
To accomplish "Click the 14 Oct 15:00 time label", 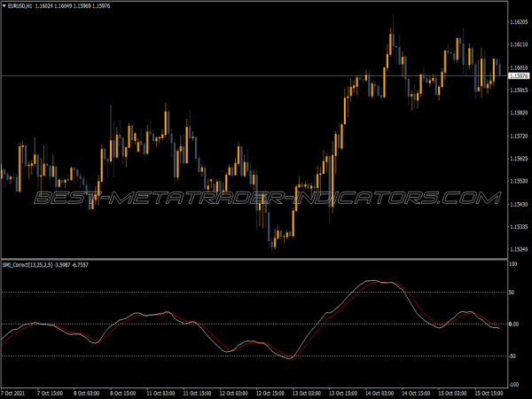I will coord(416,394).
